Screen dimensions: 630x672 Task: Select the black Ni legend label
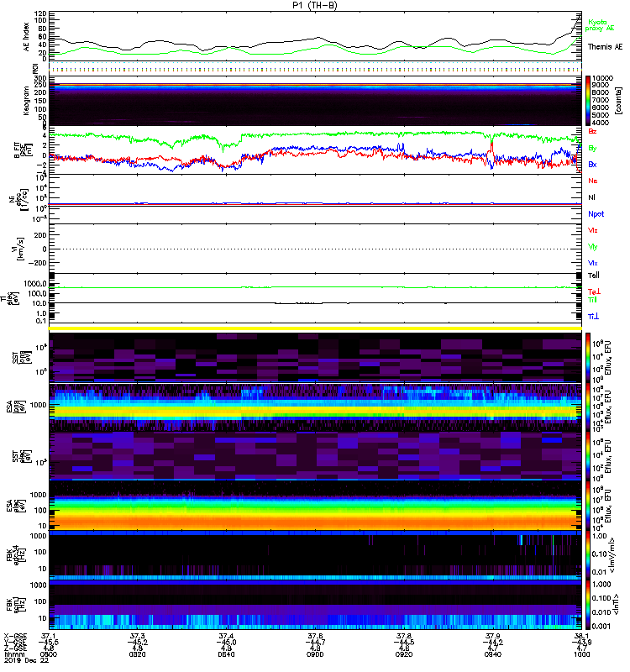point(591,197)
